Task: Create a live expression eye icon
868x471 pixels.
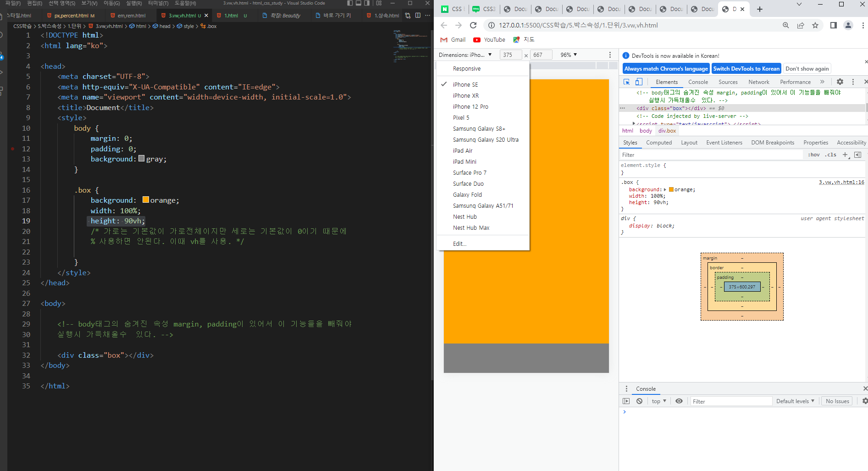Action: [x=679, y=401]
